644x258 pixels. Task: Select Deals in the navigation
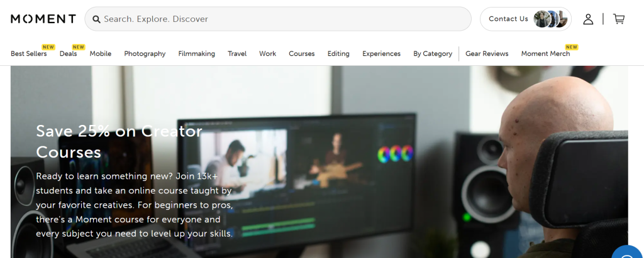(68, 54)
